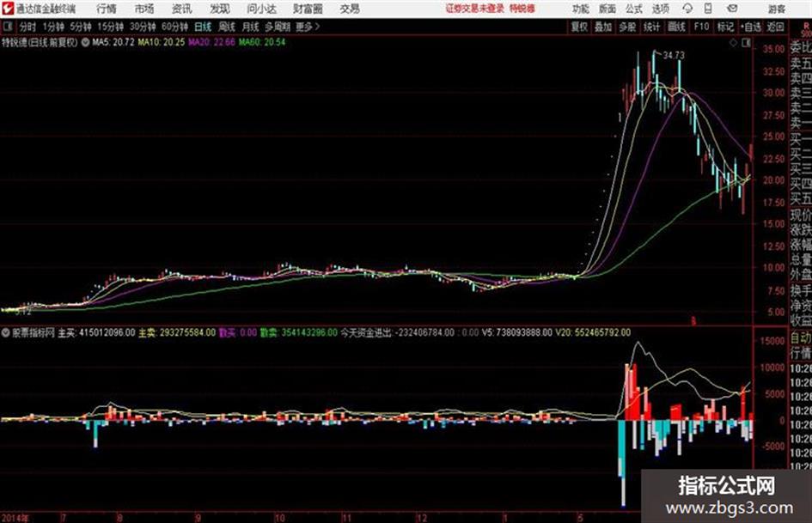Viewport: 812px width, 523px height.
Task: Select the 日线 daily period tab
Action: (x=203, y=27)
